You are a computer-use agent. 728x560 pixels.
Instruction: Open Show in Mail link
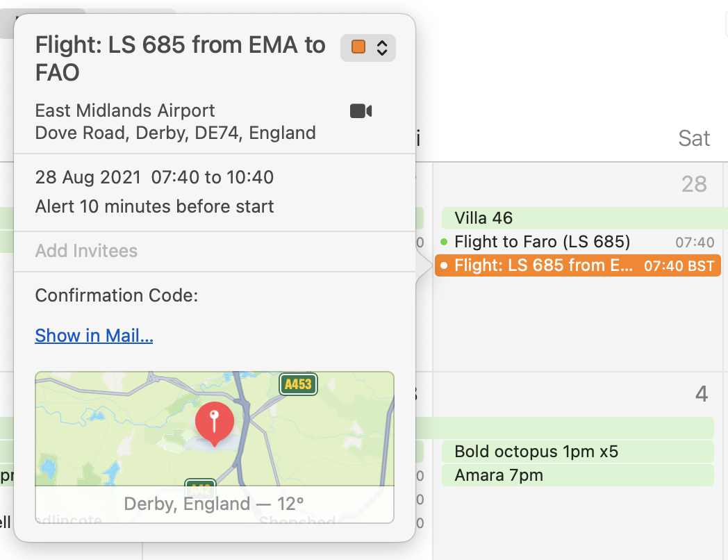(94, 336)
